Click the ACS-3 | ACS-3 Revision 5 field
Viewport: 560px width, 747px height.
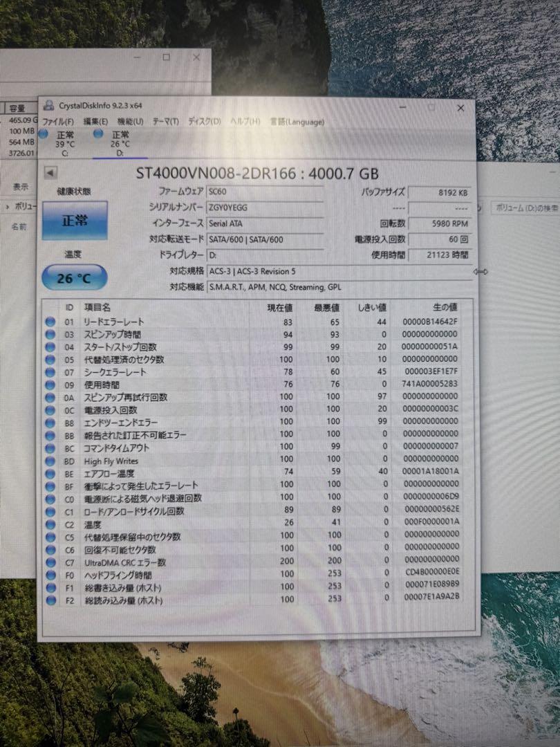click(x=339, y=272)
